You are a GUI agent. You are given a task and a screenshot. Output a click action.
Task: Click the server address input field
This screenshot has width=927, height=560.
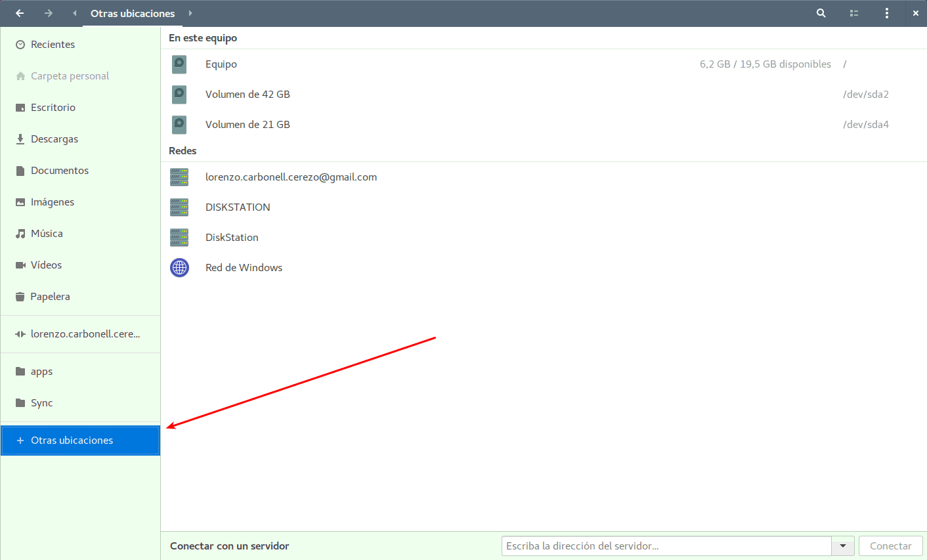(666, 546)
